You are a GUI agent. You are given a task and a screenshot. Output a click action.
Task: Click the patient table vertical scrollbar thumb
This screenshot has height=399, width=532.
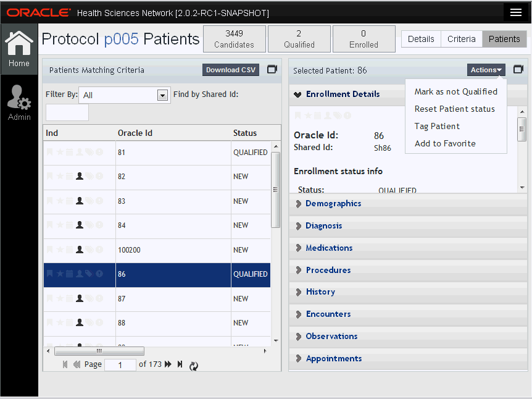click(x=275, y=190)
